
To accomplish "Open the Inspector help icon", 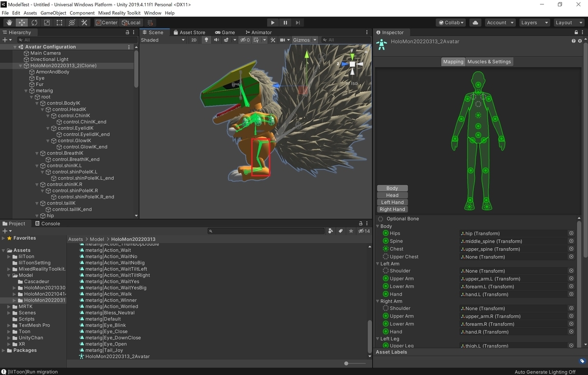I will (574, 41).
